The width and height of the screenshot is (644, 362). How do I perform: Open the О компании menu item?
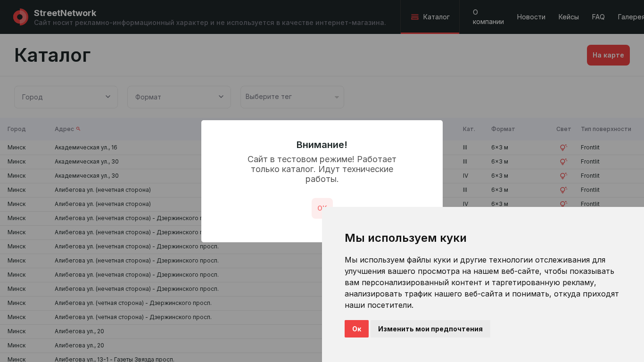[x=488, y=17]
